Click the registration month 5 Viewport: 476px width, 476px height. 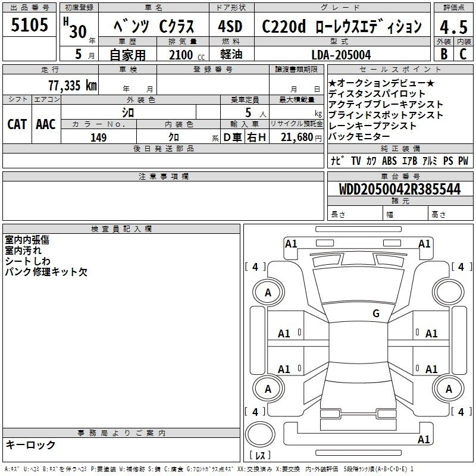[x=79, y=54]
